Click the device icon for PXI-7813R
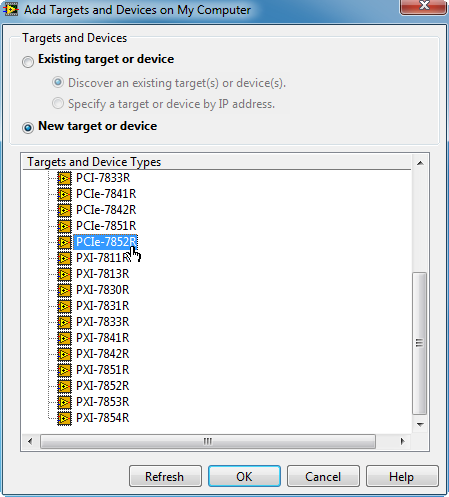Image resolution: width=449 pixels, height=497 pixels. click(x=64, y=274)
